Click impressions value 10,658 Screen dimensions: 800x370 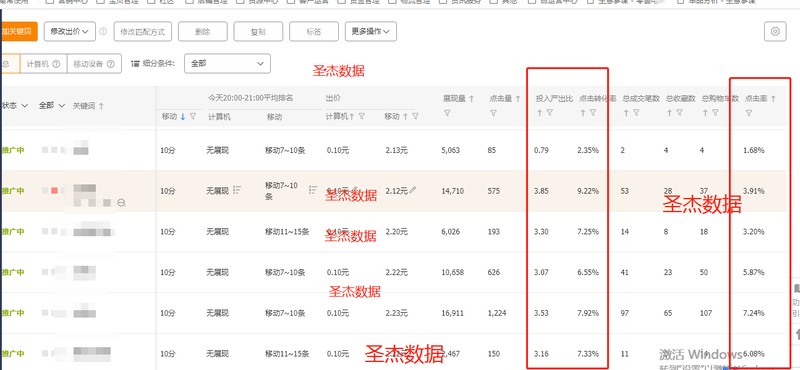pyautogui.click(x=453, y=273)
